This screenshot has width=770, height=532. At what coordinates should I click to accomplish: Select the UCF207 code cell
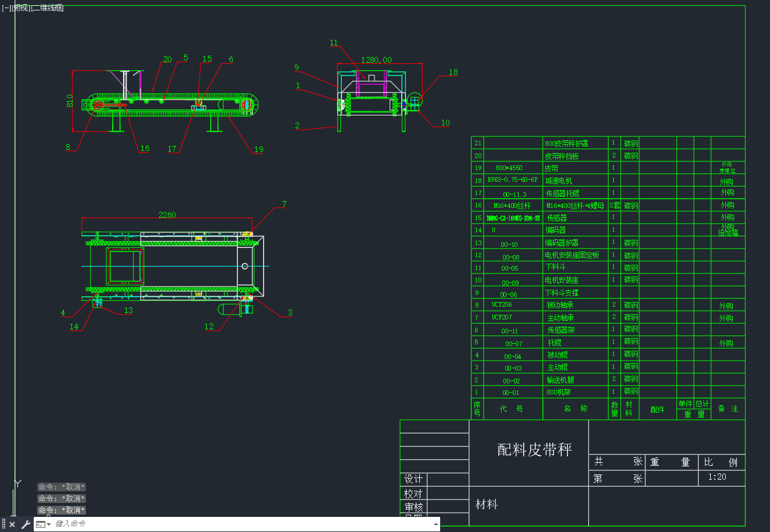tap(502, 317)
